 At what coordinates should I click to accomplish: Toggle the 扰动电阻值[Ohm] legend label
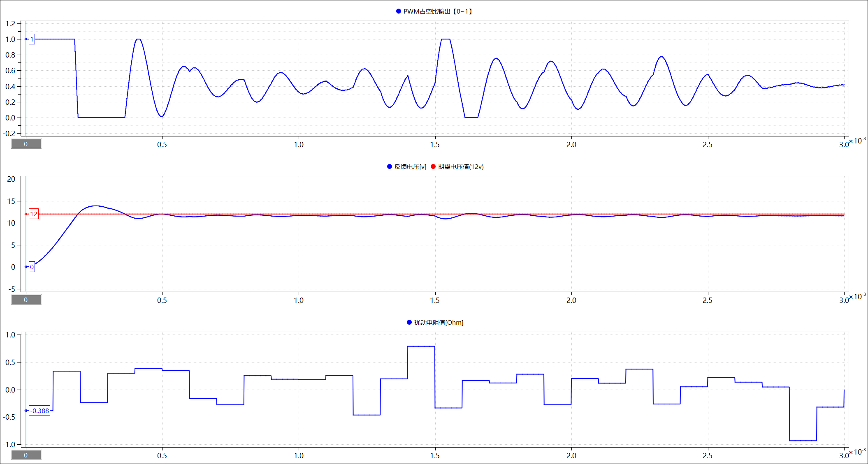pos(439,322)
